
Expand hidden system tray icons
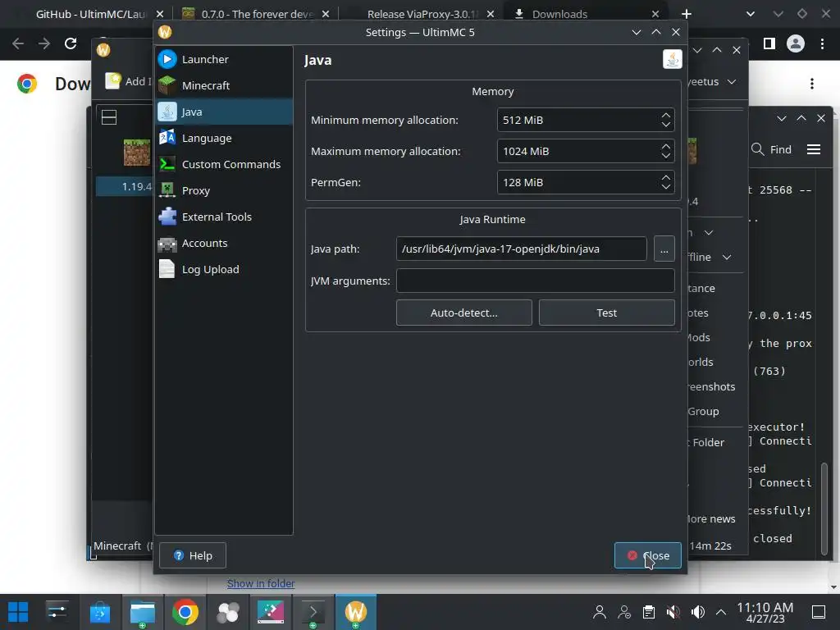pos(721,612)
